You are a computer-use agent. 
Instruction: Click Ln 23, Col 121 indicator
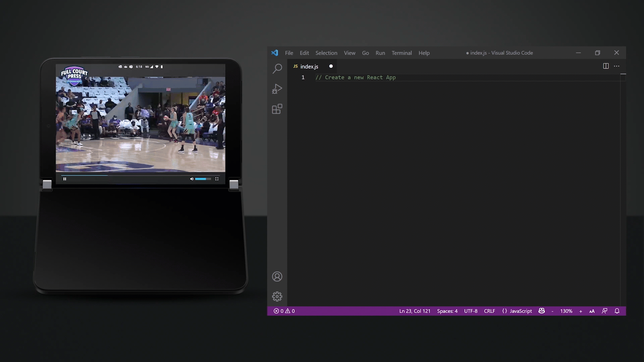[415, 311]
